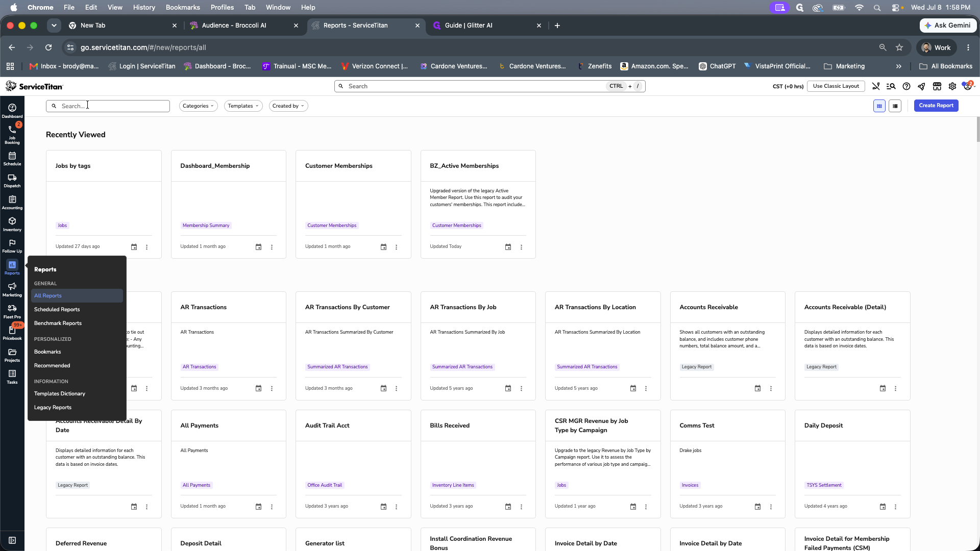Click the Chrome address bar URL
The height and width of the screenshot is (551, 980).
[x=143, y=47]
